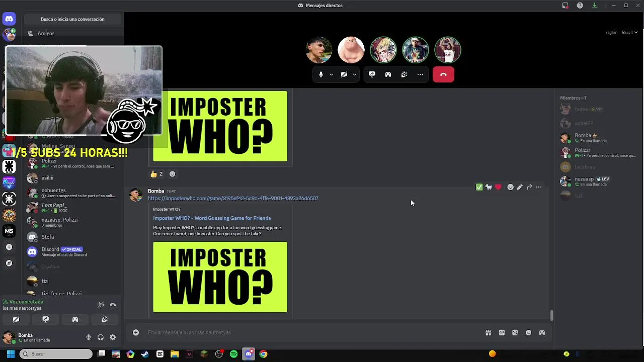Viewport: 644px width, 362px height.
Task: Open the GIF picker
Action: click(502, 332)
